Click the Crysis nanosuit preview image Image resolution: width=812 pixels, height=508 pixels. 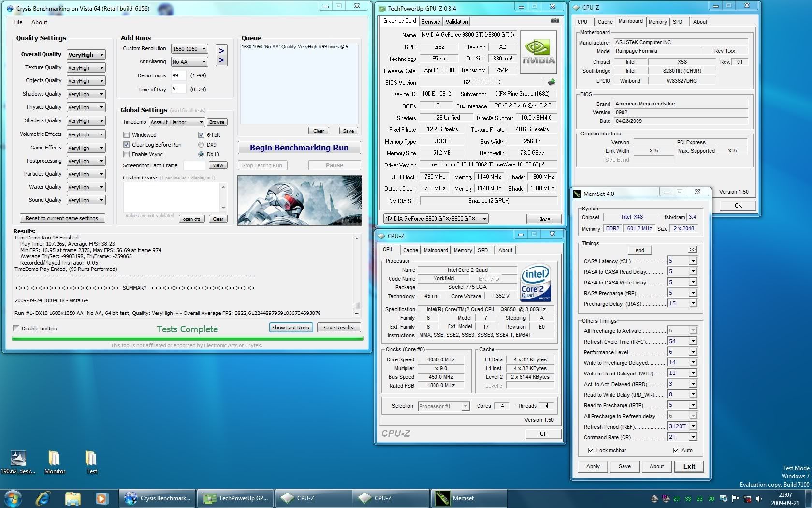300,200
